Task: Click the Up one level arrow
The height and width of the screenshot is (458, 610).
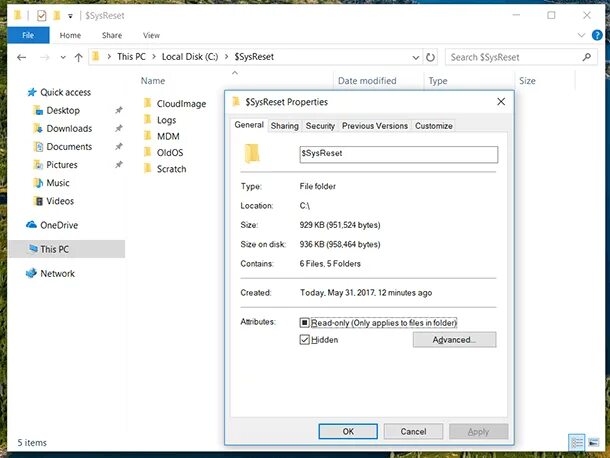Action: click(x=79, y=58)
